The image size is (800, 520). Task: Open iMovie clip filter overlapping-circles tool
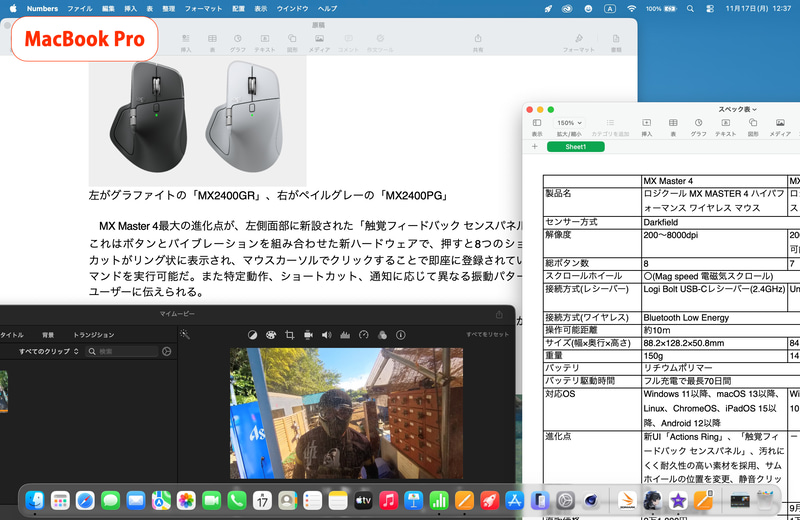[382, 335]
